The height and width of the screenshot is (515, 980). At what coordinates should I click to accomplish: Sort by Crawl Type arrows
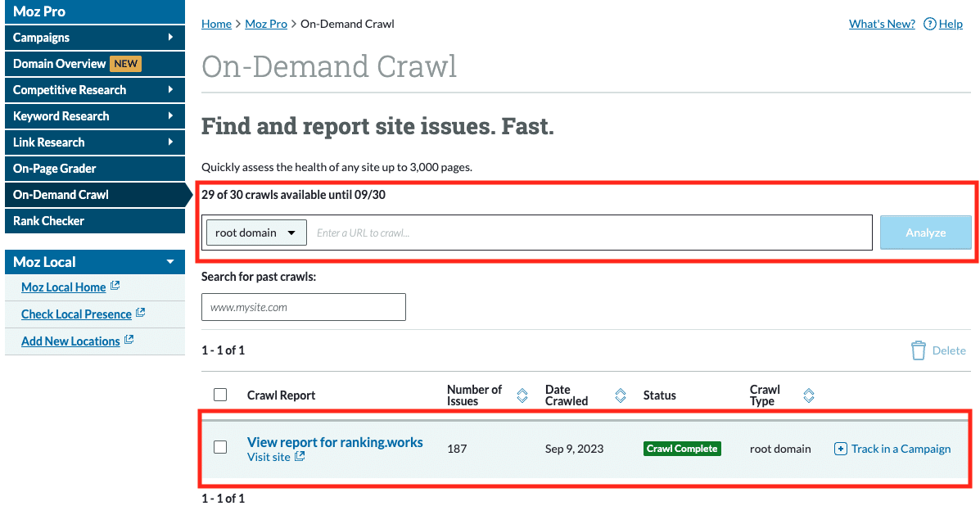point(808,395)
